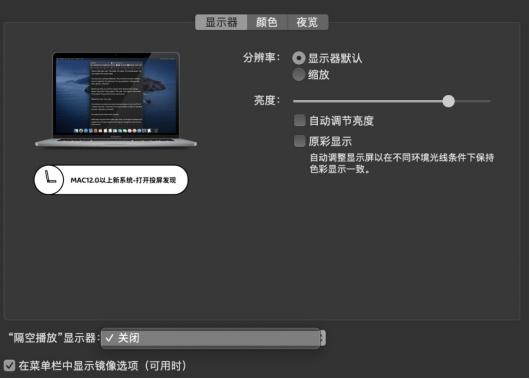The height and width of the screenshot is (379, 530).
Task: Click the MAC12.0以上新系统 label
Action: point(123,180)
